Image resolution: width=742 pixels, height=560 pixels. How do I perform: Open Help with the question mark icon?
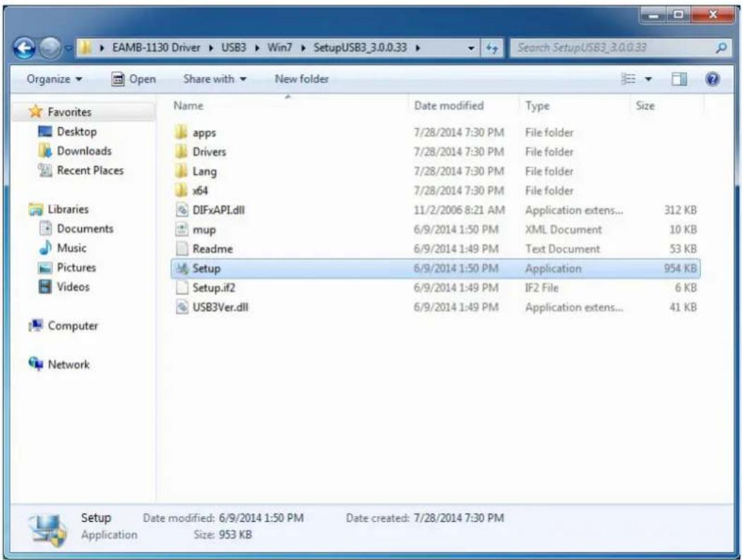click(712, 79)
